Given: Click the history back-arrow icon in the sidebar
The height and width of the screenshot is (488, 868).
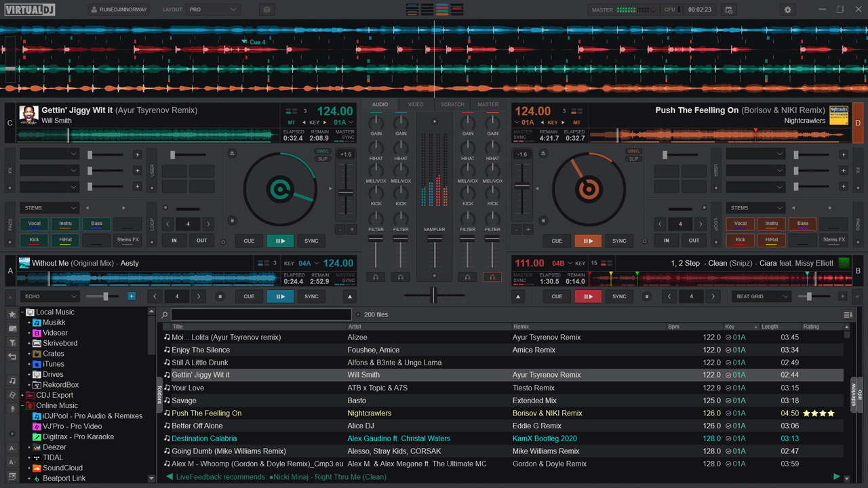Looking at the screenshot, I should [12, 353].
